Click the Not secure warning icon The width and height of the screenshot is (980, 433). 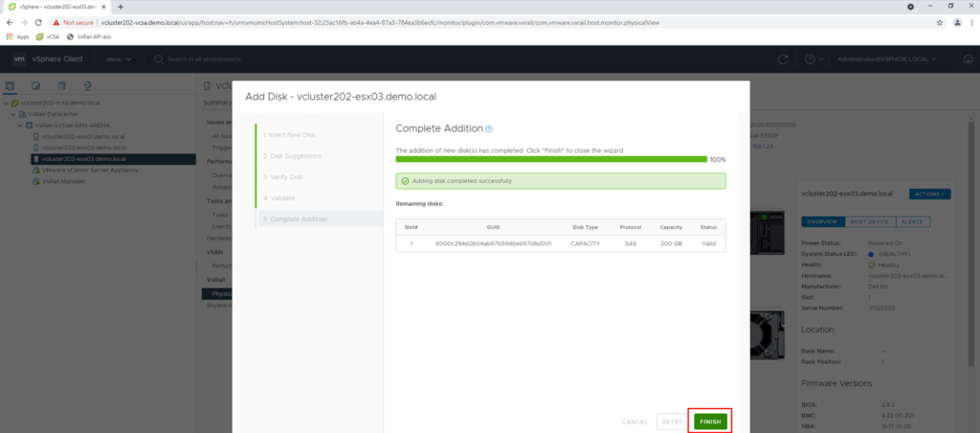pyautogui.click(x=56, y=23)
